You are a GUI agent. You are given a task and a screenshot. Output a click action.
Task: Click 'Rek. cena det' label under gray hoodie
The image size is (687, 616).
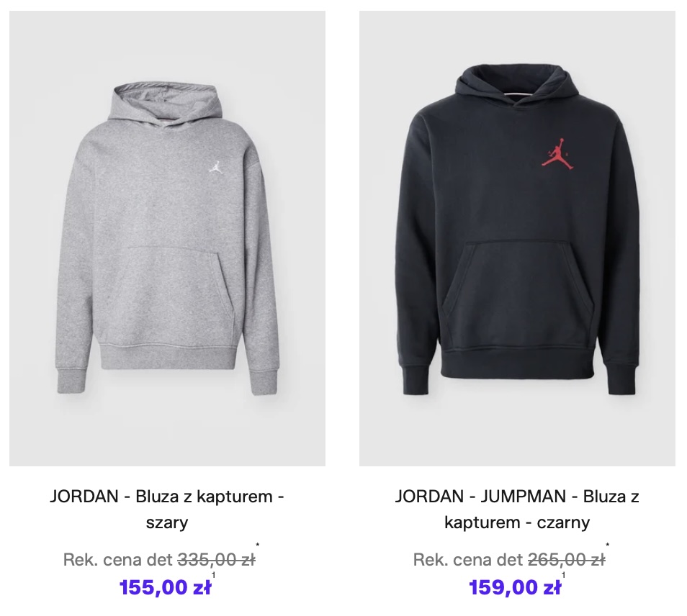[118, 560]
